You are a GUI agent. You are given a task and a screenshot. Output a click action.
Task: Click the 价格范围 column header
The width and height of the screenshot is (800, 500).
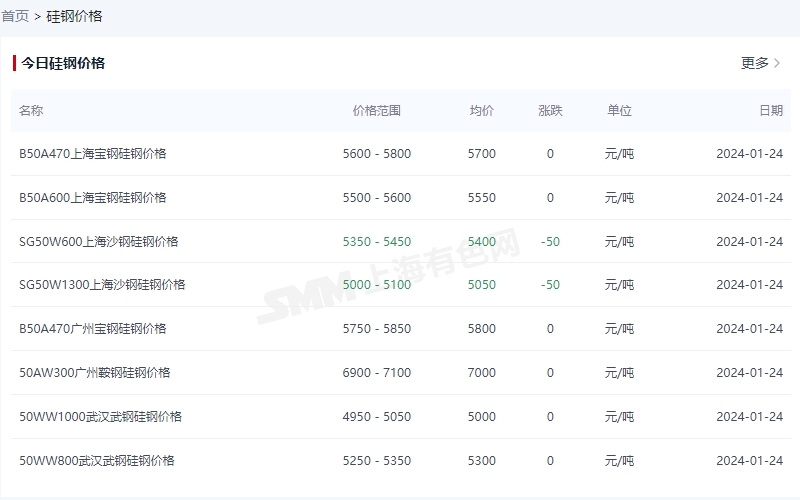(377, 111)
